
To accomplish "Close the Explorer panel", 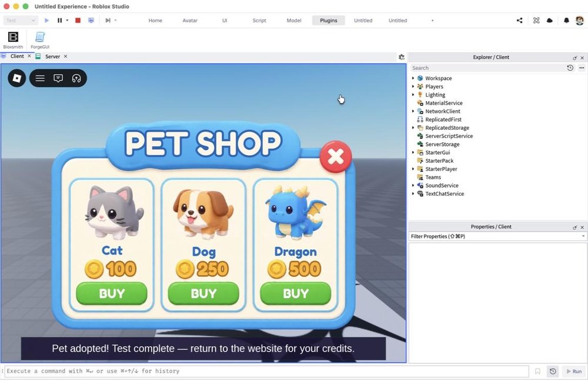I will (582, 58).
